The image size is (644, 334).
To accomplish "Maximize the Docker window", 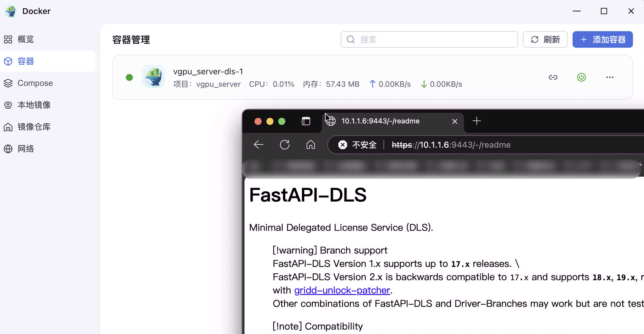I will point(604,11).
